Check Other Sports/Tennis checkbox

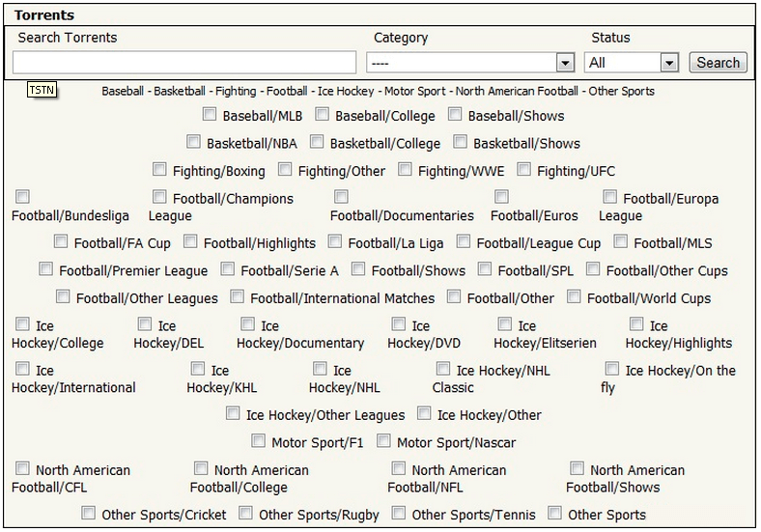click(x=399, y=513)
